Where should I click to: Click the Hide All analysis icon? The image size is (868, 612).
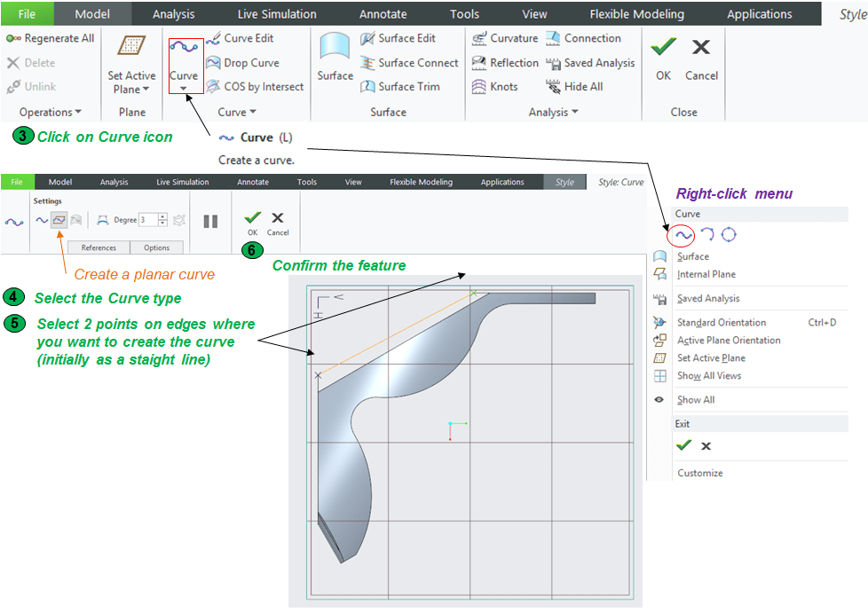click(x=553, y=87)
